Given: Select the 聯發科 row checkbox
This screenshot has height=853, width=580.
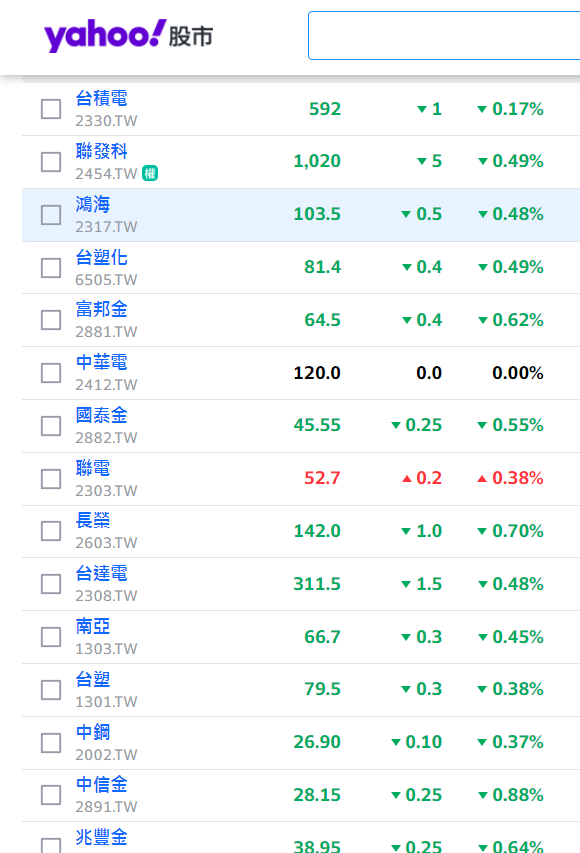Looking at the screenshot, I should pos(51,162).
